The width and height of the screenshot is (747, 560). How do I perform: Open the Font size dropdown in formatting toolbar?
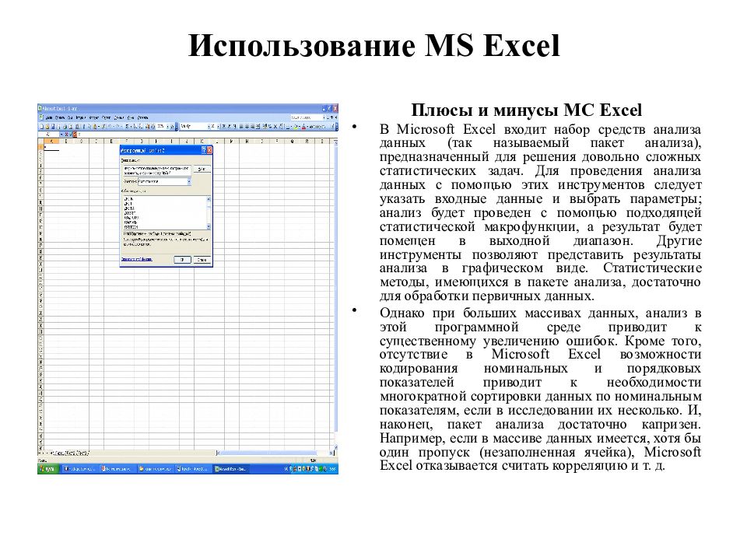point(218,126)
